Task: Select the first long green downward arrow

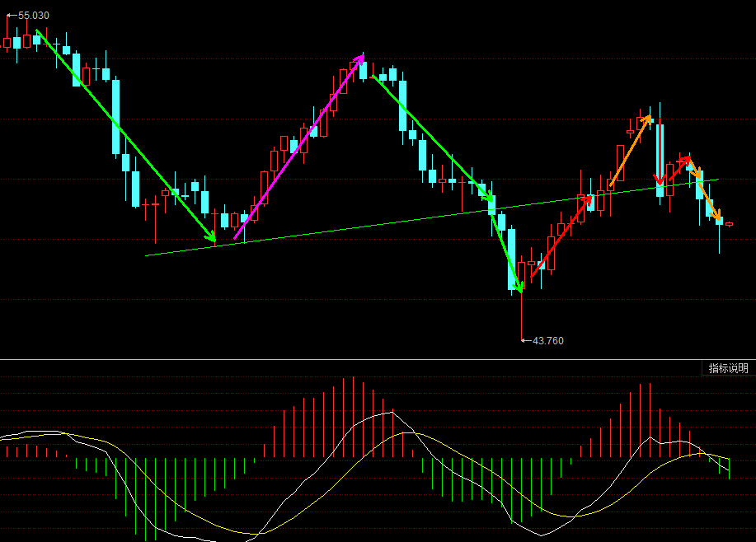Action: point(124,134)
